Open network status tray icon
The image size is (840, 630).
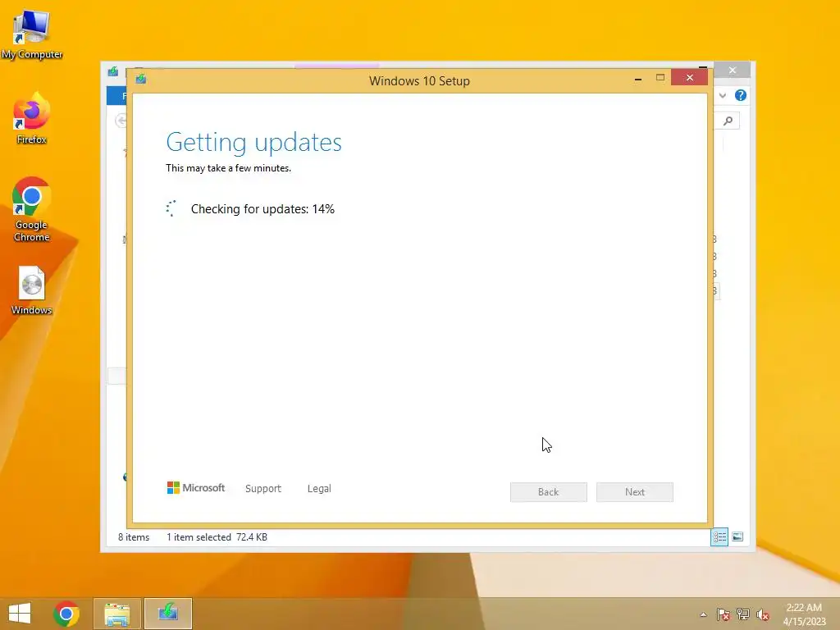coord(743,614)
